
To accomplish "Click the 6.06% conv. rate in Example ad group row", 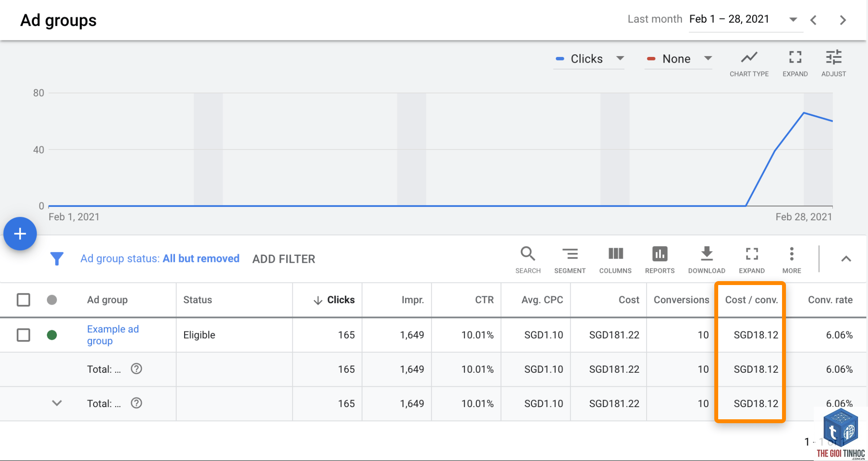I will point(839,335).
